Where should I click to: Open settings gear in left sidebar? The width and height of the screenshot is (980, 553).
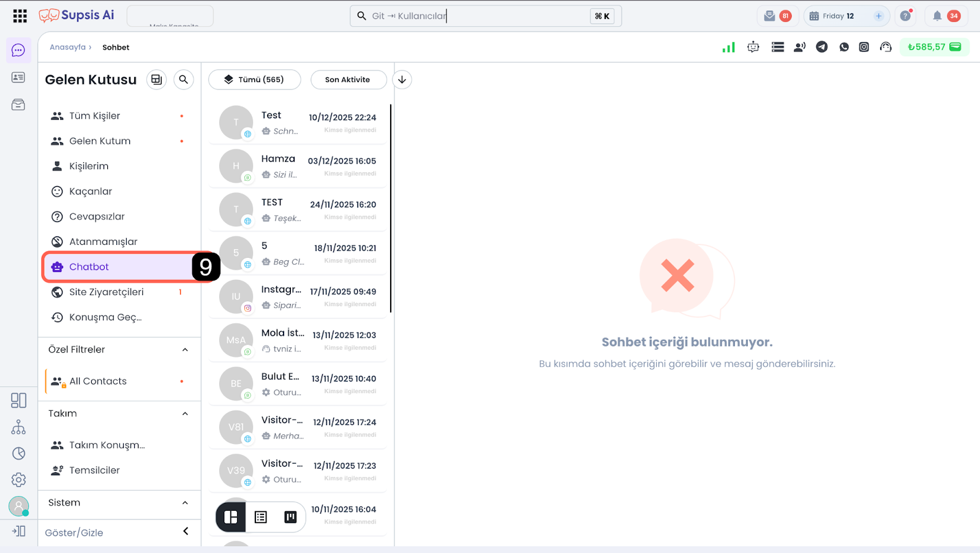(x=18, y=480)
